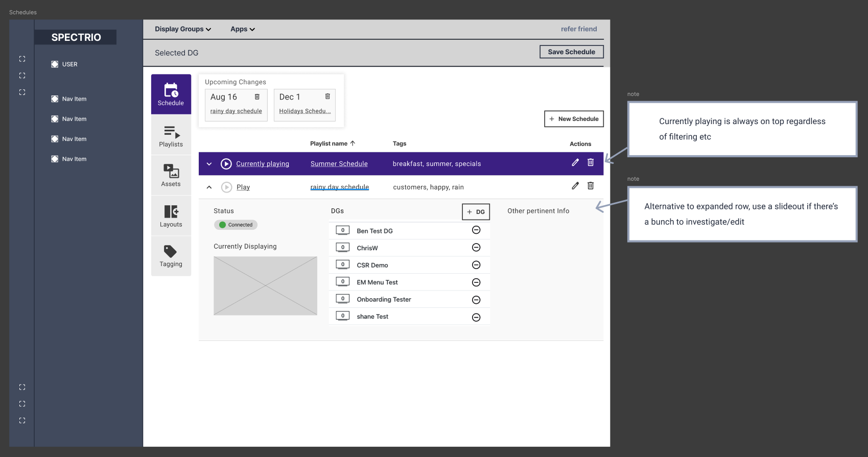Remove shane Test display group

[476, 317]
